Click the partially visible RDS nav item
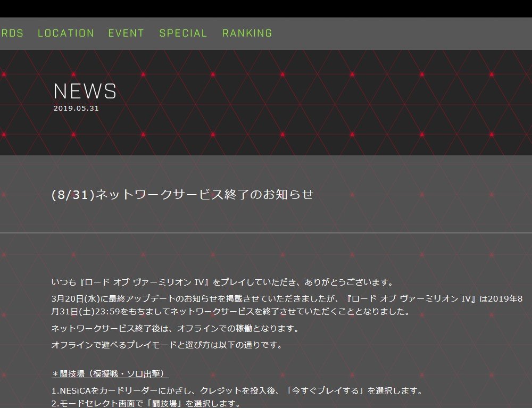Viewport: 532px width, 408px height. [x=12, y=33]
